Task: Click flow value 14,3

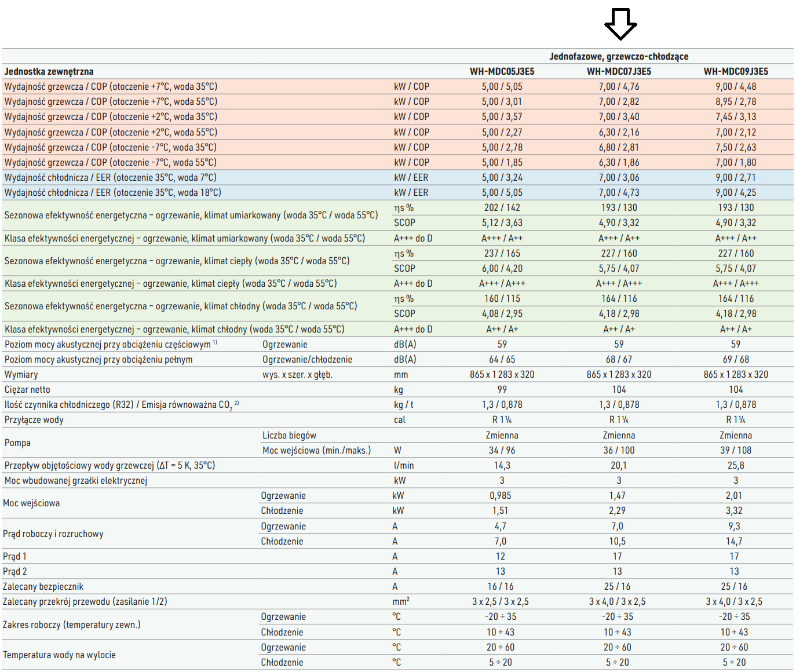Action: point(502,465)
